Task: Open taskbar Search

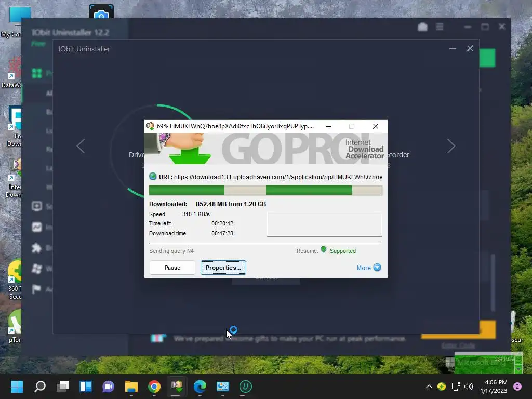Action: tap(40, 387)
